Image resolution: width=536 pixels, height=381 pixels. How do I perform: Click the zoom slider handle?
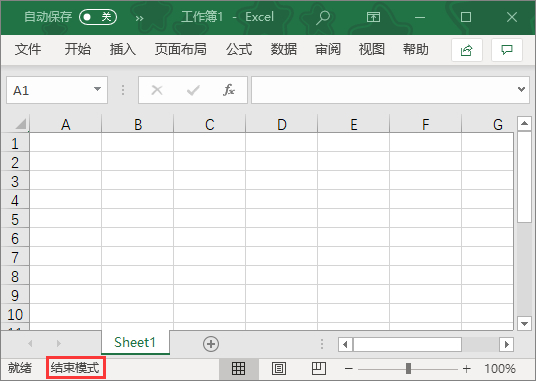(408, 368)
